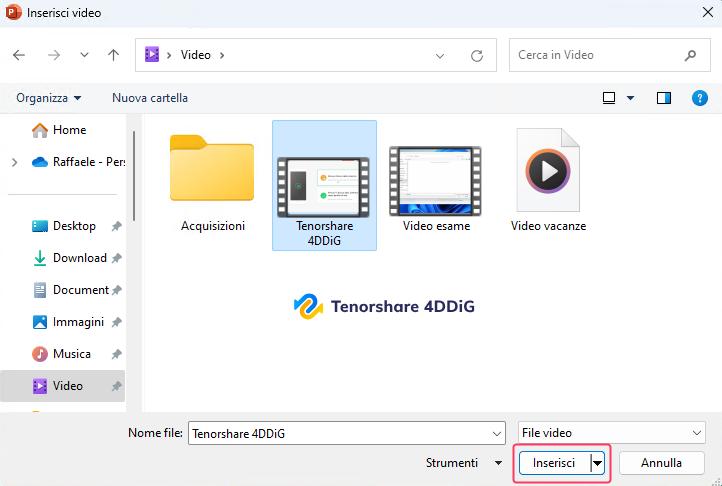Screen dimensions: 722x486
Task: Close the Inserisci video dialog
Action: (x=708, y=12)
